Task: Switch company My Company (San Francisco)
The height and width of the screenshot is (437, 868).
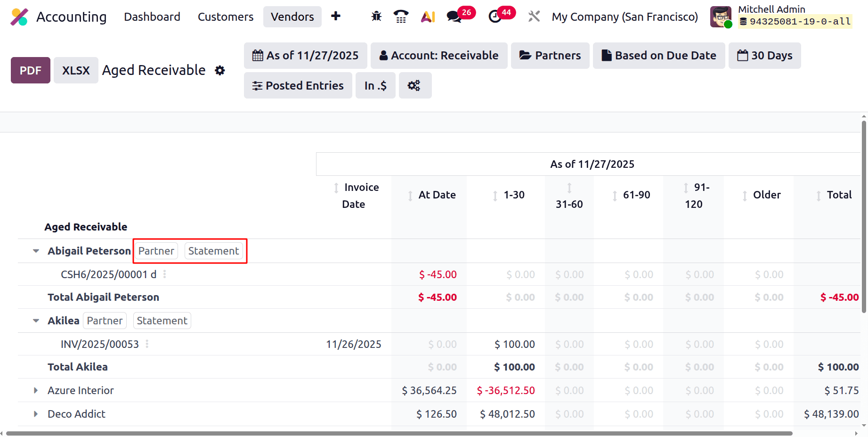Action: (x=625, y=17)
